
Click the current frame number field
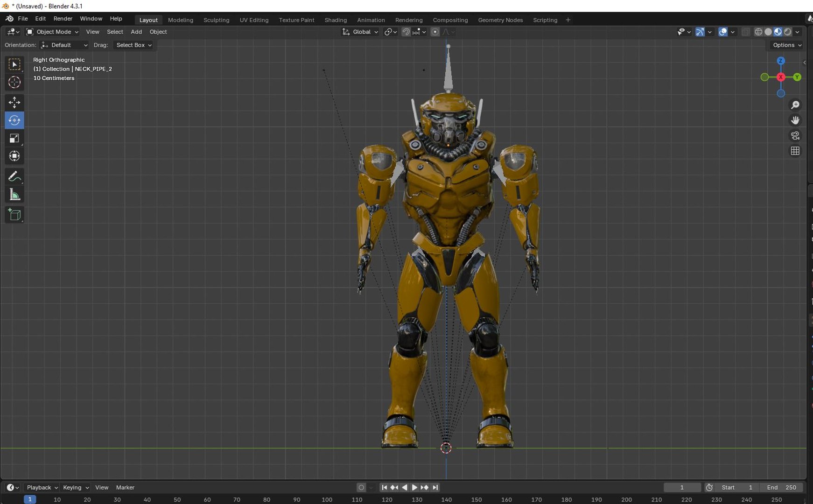[x=682, y=487]
